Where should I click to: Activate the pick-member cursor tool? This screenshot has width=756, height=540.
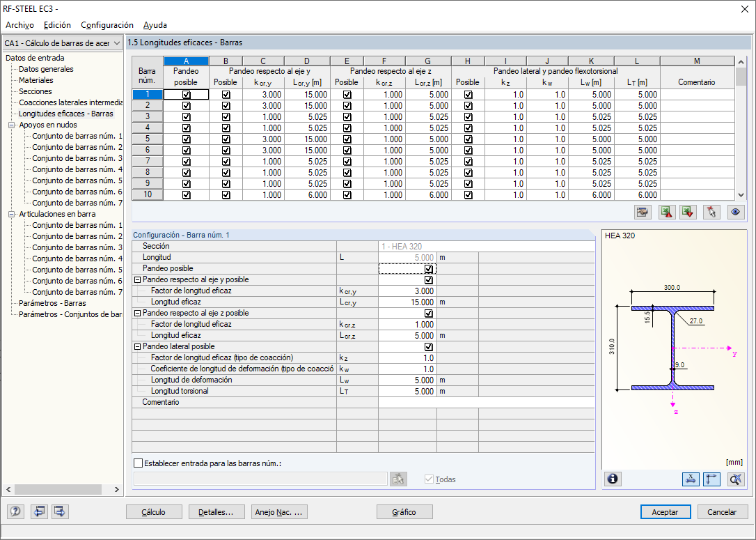pyautogui.click(x=711, y=212)
